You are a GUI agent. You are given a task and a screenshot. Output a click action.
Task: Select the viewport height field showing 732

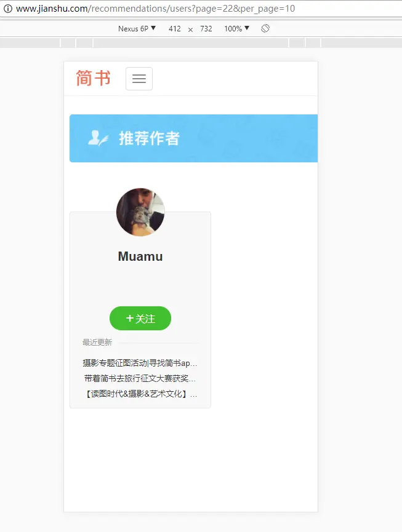[x=206, y=29]
